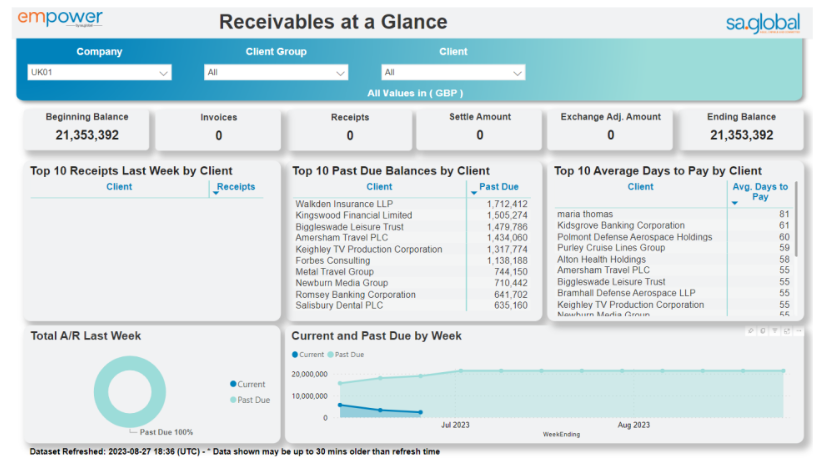Sort past due table by Client header
Image resolution: width=829 pixels, height=466 pixels.
379,187
